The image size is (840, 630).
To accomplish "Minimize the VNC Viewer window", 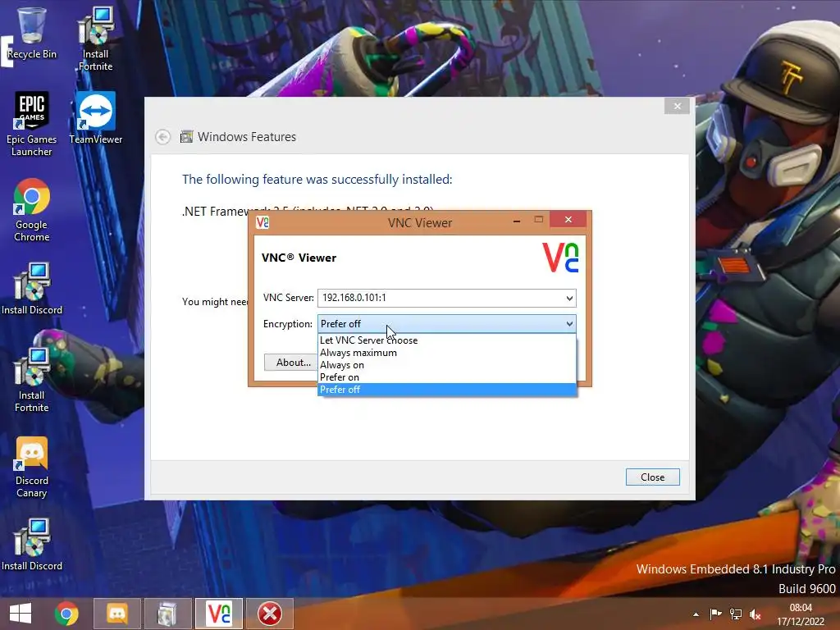I will [517, 220].
